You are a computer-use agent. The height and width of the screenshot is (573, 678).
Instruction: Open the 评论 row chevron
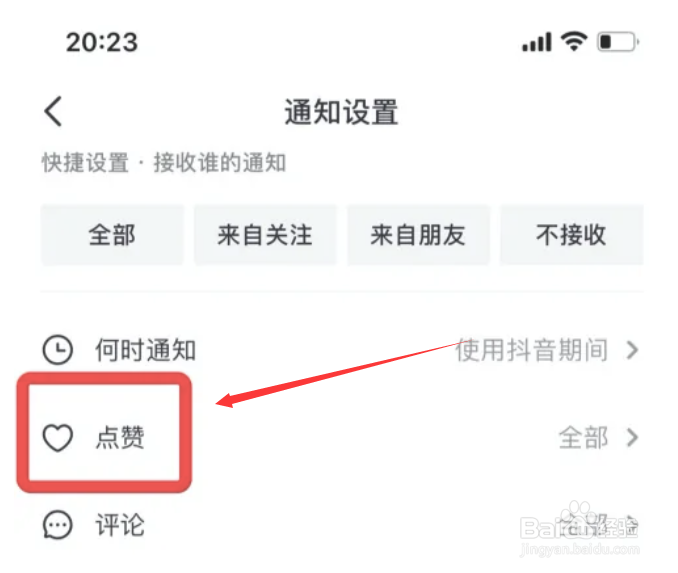[x=632, y=524]
